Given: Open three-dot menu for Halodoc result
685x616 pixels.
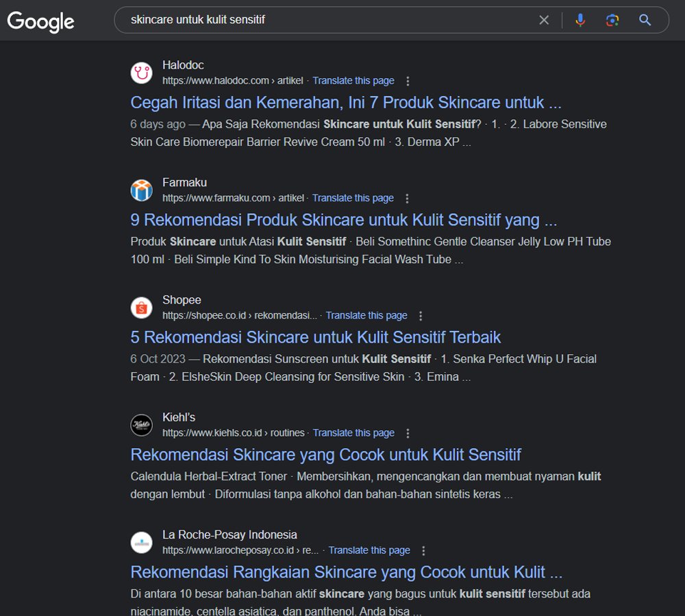Looking at the screenshot, I should (x=408, y=81).
